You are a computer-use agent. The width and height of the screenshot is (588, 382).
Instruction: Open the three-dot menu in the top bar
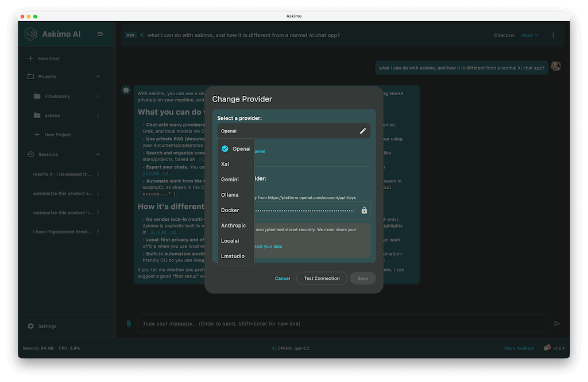click(553, 34)
